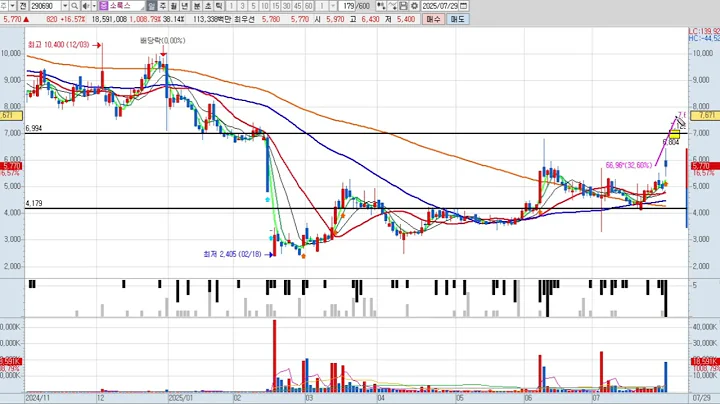Switch chart to minute (분) period

pos(197,6)
